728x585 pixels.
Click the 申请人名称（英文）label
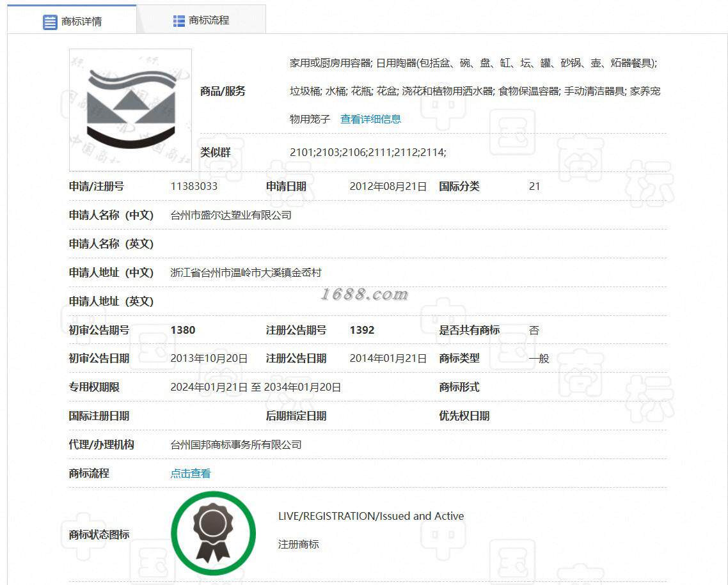(111, 244)
